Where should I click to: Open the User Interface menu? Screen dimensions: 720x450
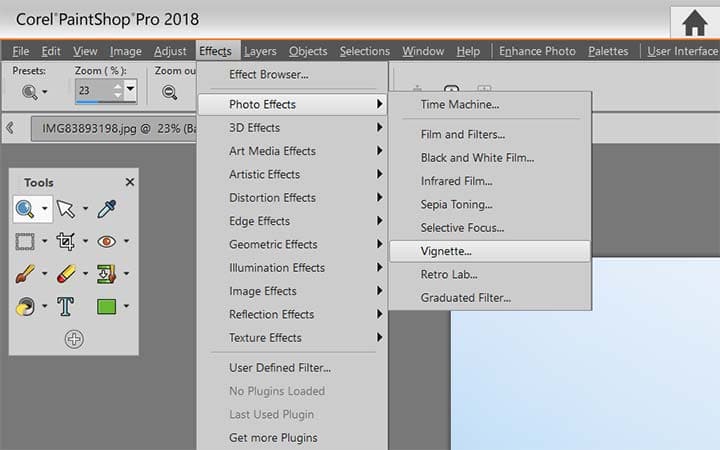coord(682,51)
